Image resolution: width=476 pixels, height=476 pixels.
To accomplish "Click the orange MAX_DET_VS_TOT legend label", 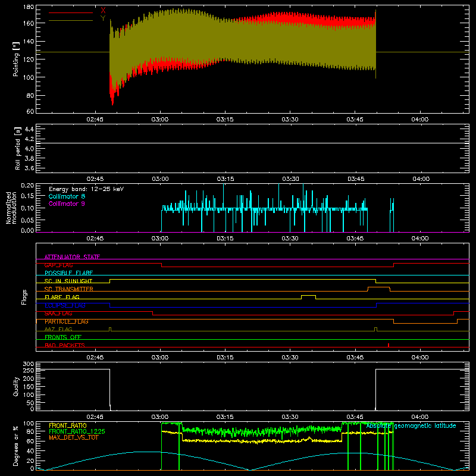I will (74, 437).
